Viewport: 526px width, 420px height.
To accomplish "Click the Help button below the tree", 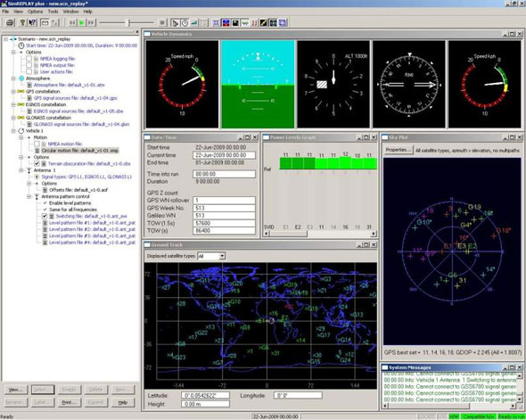I will pos(123,402).
